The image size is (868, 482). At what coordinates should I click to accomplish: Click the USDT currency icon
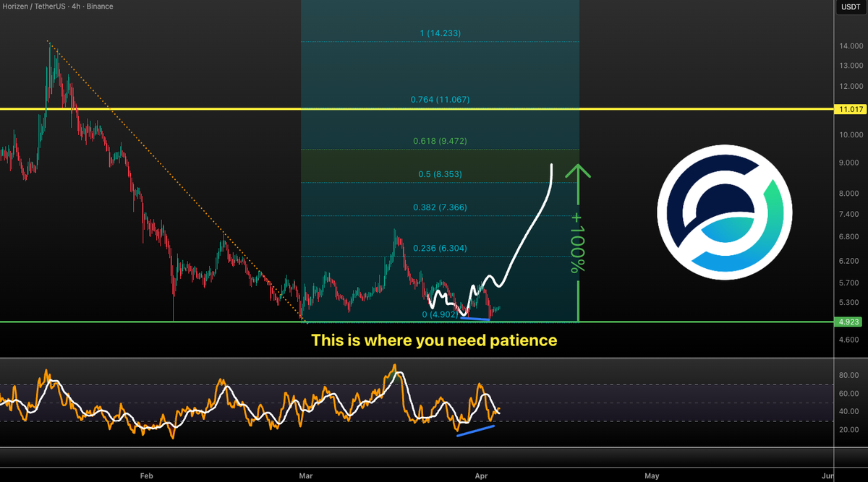[x=851, y=7]
